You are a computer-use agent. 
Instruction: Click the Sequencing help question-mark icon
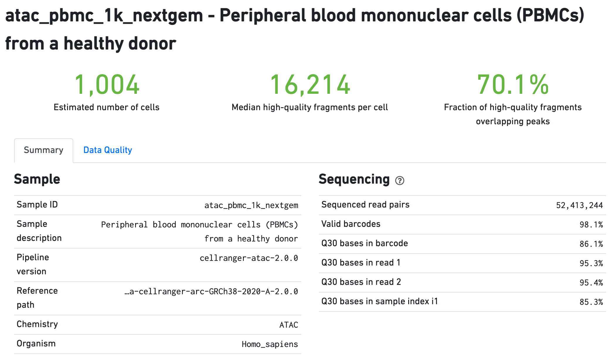tap(399, 181)
